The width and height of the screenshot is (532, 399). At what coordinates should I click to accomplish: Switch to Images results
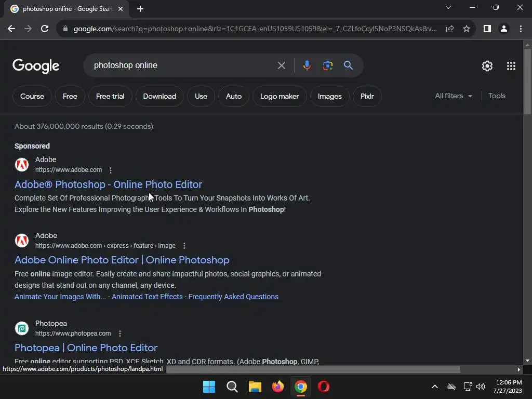click(329, 96)
